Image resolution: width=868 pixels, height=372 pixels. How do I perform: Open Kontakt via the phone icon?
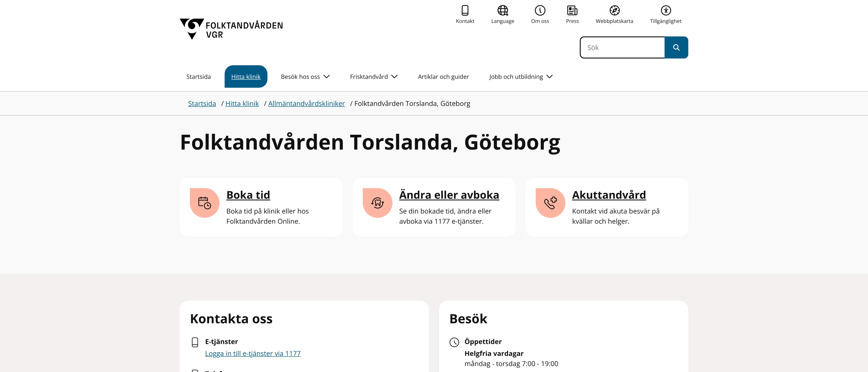pyautogui.click(x=465, y=10)
